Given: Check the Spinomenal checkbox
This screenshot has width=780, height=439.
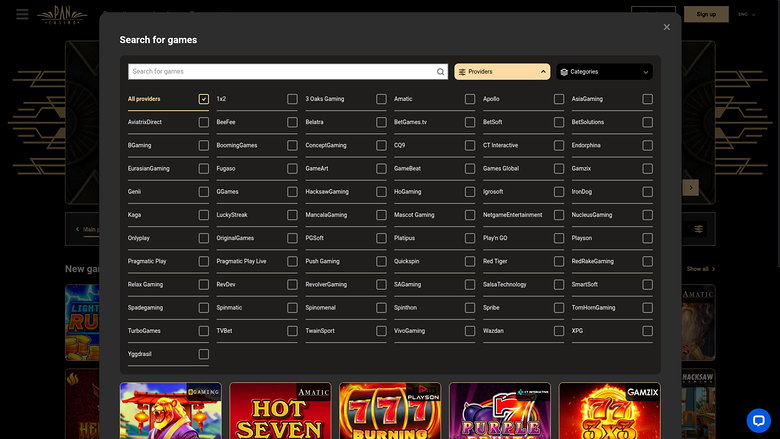Looking at the screenshot, I should [381, 308].
